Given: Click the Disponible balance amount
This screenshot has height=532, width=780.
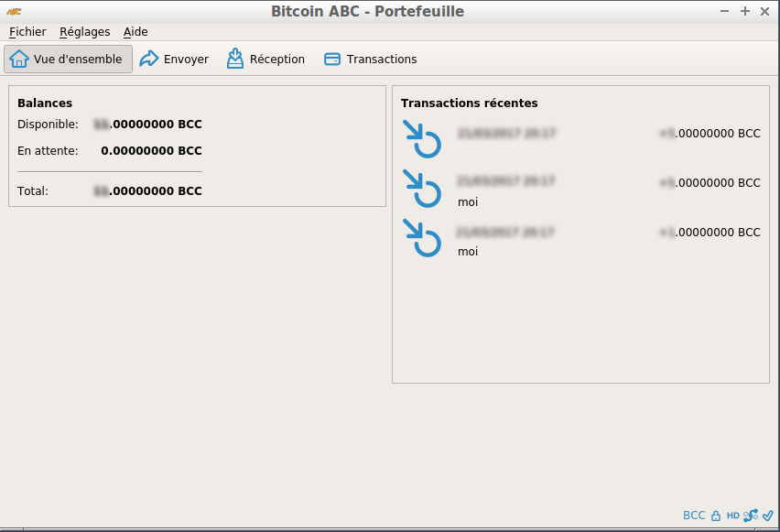Looking at the screenshot, I should [x=147, y=125].
